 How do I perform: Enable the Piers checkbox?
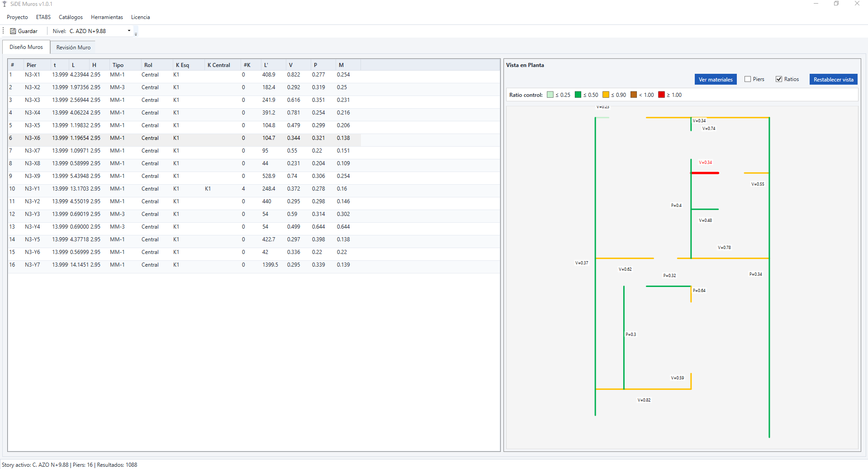pyautogui.click(x=748, y=79)
